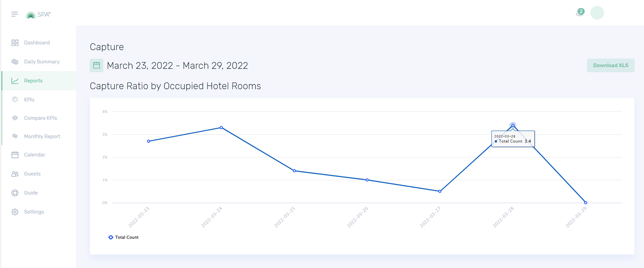
Task: Click the Guests people icon
Action: point(15,174)
